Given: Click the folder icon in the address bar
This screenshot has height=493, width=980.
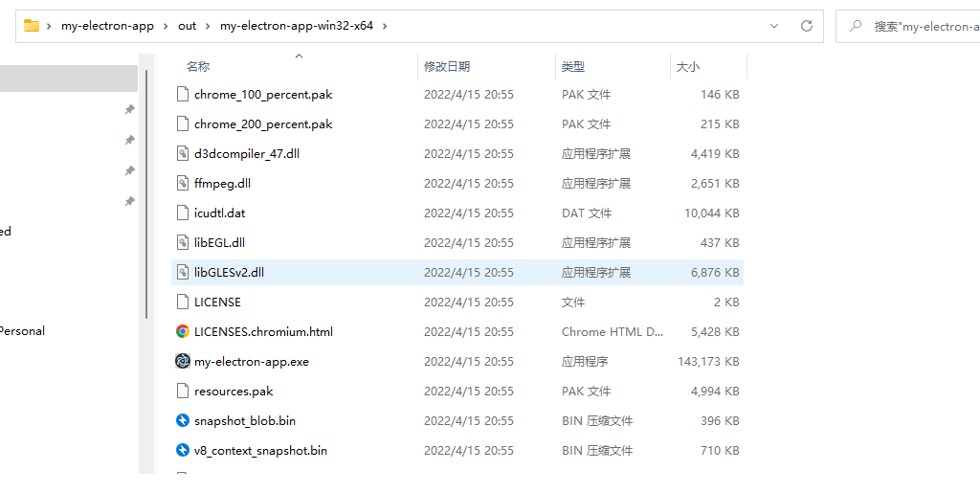Looking at the screenshot, I should tap(32, 26).
